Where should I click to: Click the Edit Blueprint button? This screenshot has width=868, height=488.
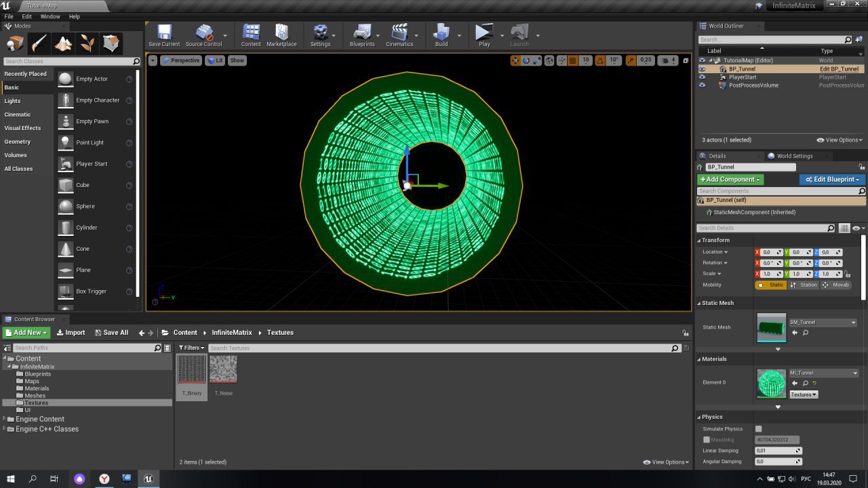(x=832, y=180)
